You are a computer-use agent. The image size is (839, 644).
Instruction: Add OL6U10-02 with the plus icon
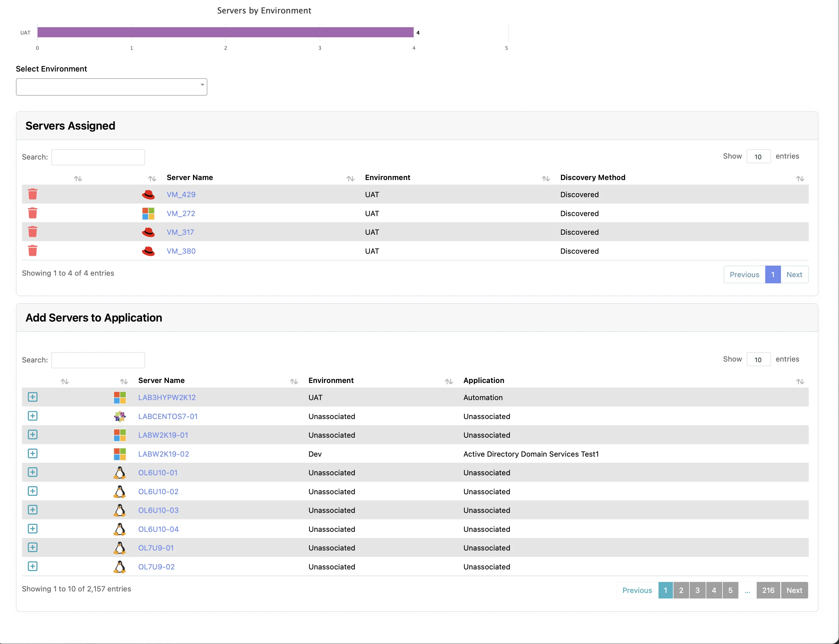(33, 491)
